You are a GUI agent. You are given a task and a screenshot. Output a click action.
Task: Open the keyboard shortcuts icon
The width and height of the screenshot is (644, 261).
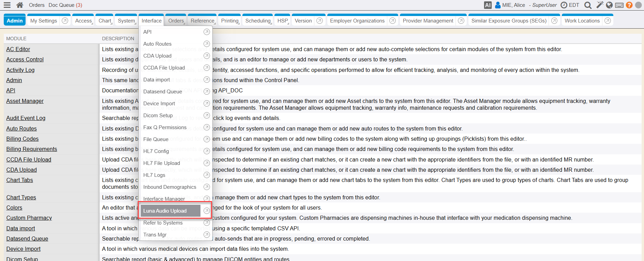tap(619, 5)
